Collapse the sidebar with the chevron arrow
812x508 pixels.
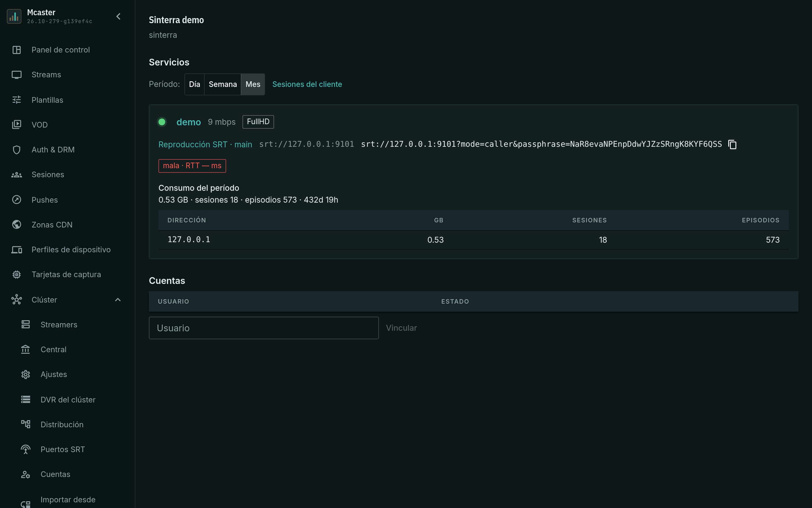[x=118, y=16]
